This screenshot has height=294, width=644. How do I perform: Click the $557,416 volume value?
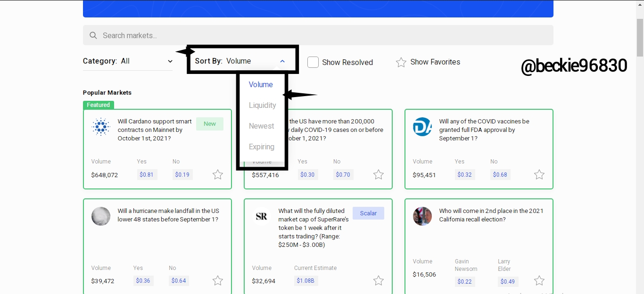pyautogui.click(x=265, y=175)
